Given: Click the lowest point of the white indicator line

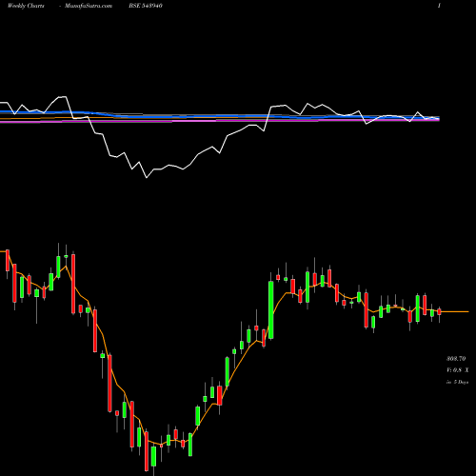Looking at the screenshot, I should point(147,178).
